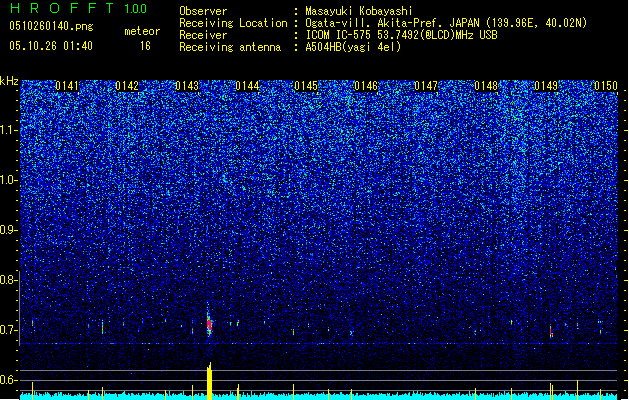Click the meteor count value 16
This screenshot has height=400, width=629.
click(145, 46)
